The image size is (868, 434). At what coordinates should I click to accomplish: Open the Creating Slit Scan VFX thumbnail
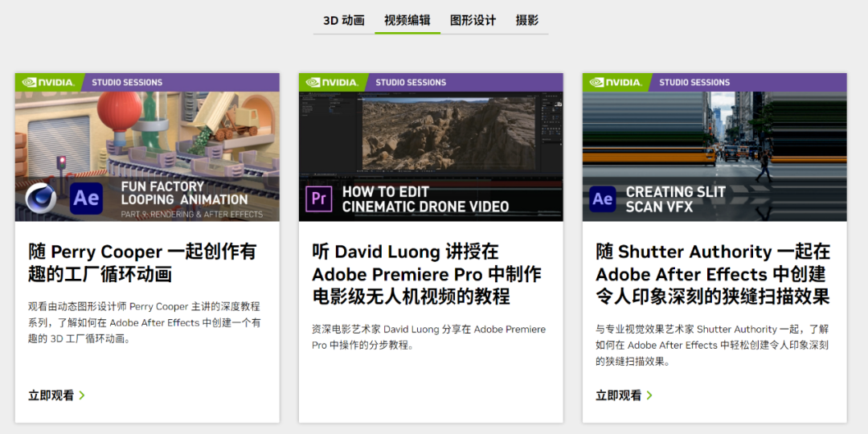coord(714,147)
